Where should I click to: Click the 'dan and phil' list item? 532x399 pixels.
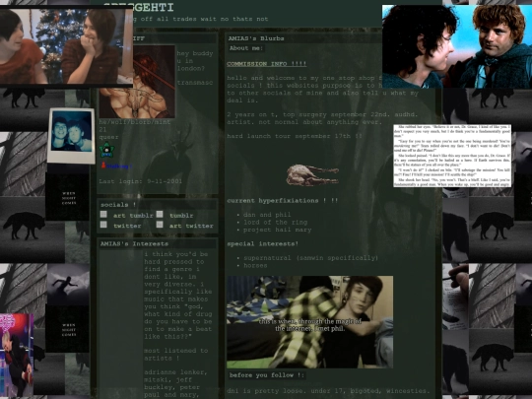267,215
